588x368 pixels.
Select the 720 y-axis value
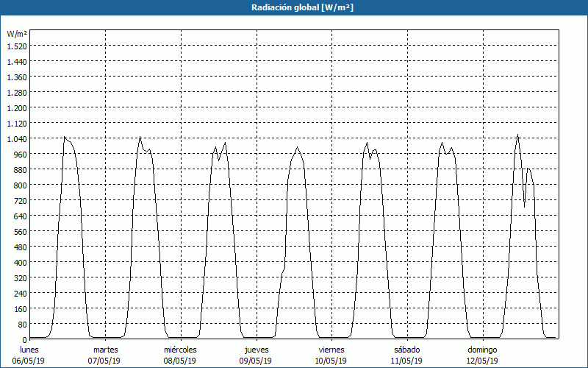coord(20,201)
